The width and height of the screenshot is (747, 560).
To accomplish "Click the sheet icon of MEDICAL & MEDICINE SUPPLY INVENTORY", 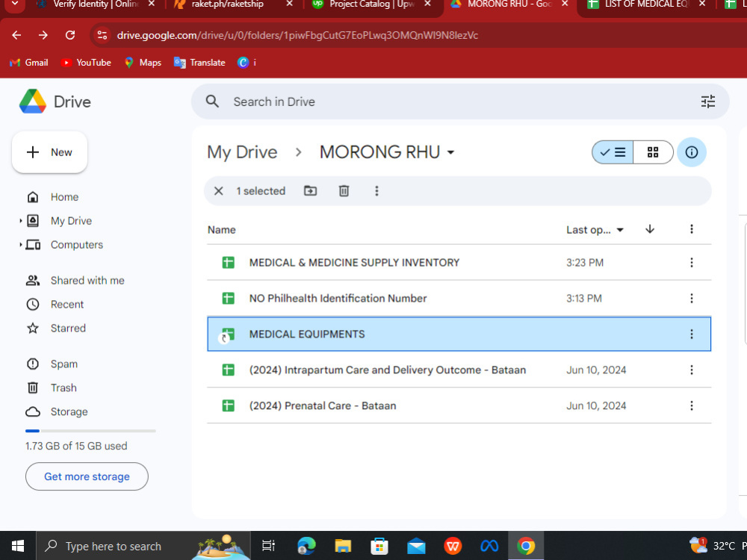I will [x=228, y=262].
